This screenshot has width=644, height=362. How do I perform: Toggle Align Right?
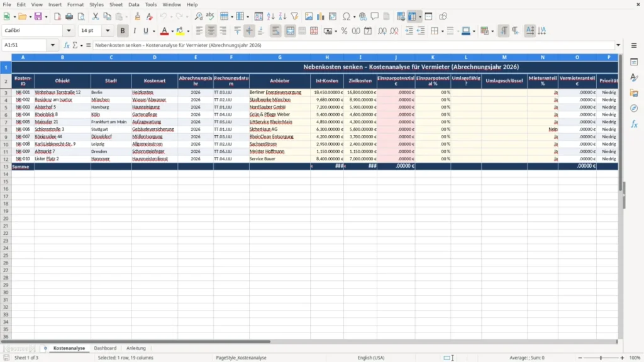click(x=223, y=31)
